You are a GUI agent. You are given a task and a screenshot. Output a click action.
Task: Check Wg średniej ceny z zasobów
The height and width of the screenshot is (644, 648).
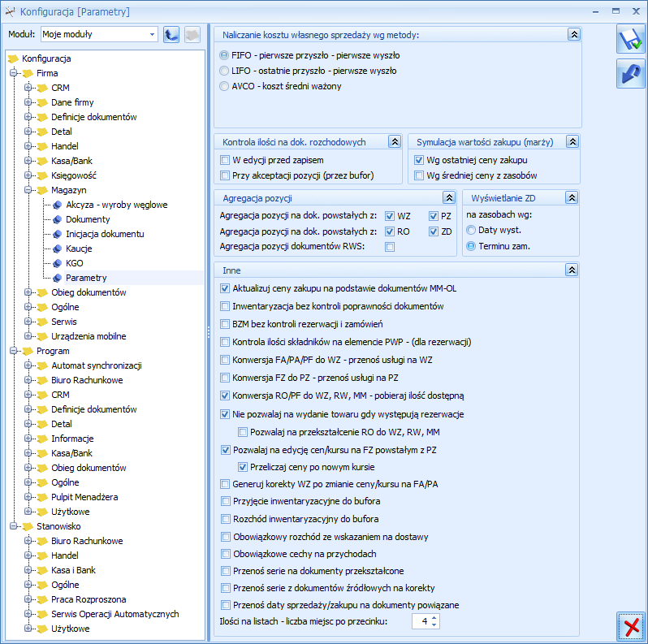point(419,175)
